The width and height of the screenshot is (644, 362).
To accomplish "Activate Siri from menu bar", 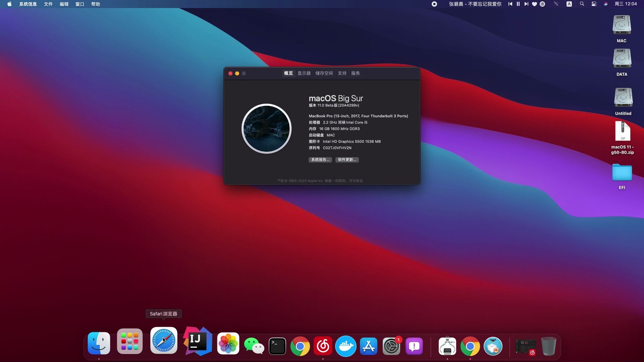I will [x=606, y=4].
